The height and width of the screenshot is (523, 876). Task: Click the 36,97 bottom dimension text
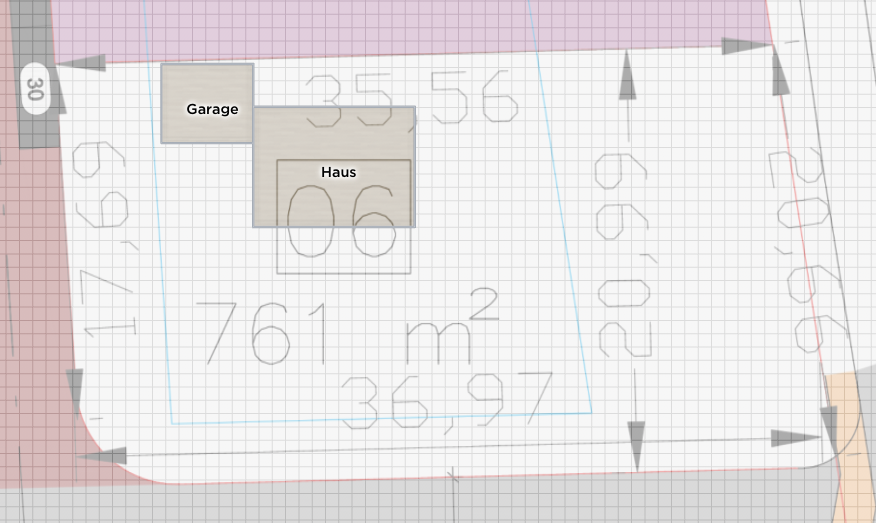447,401
